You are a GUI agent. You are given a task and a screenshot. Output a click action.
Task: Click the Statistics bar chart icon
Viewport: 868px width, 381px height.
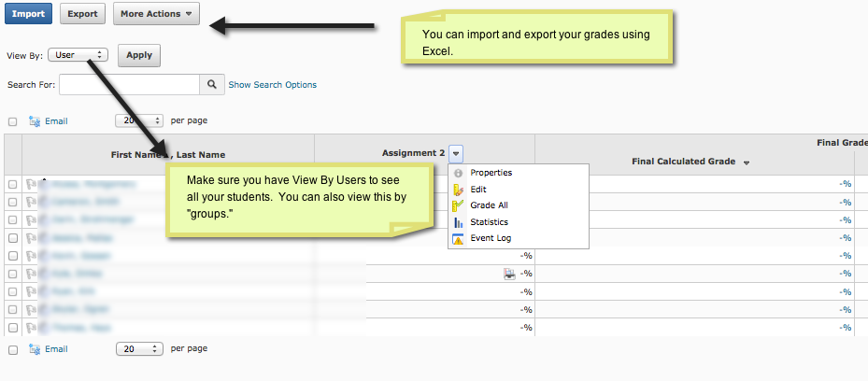click(458, 222)
